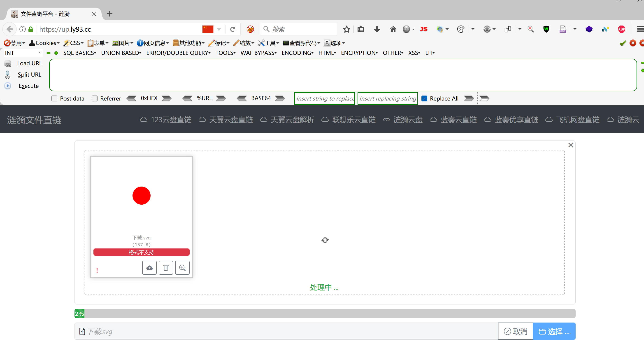644x358 pixels.
Task: Open the INT type dropdown
Action: point(23,53)
